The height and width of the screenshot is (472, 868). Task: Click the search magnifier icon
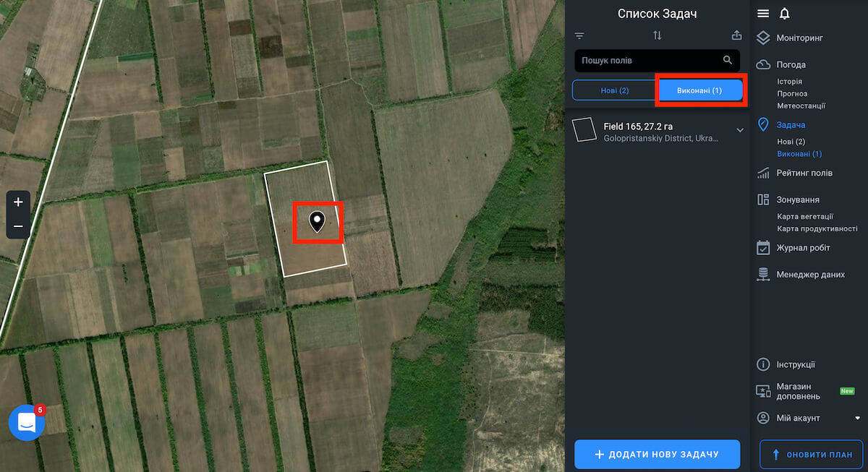728,60
